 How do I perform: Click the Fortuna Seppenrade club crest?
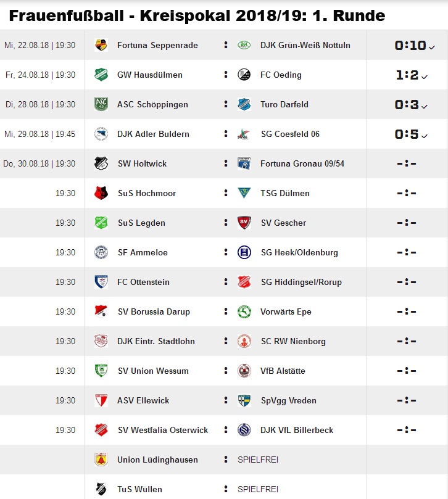101,45
